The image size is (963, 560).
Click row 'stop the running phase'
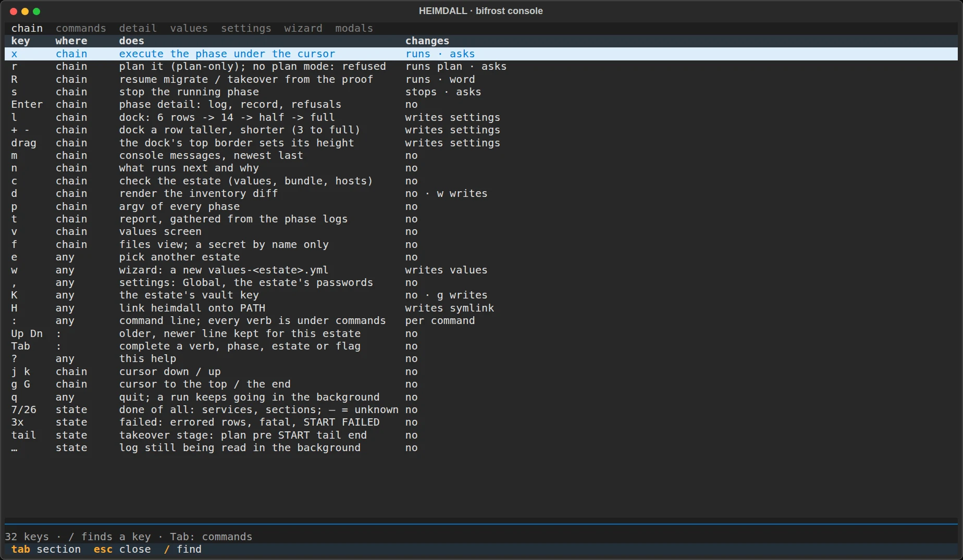pyautogui.click(x=481, y=92)
